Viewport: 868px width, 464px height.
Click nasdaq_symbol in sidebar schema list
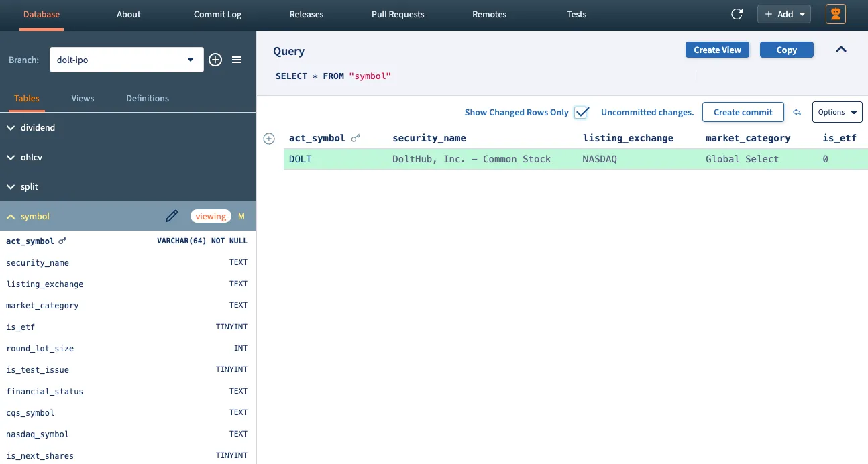point(38,434)
